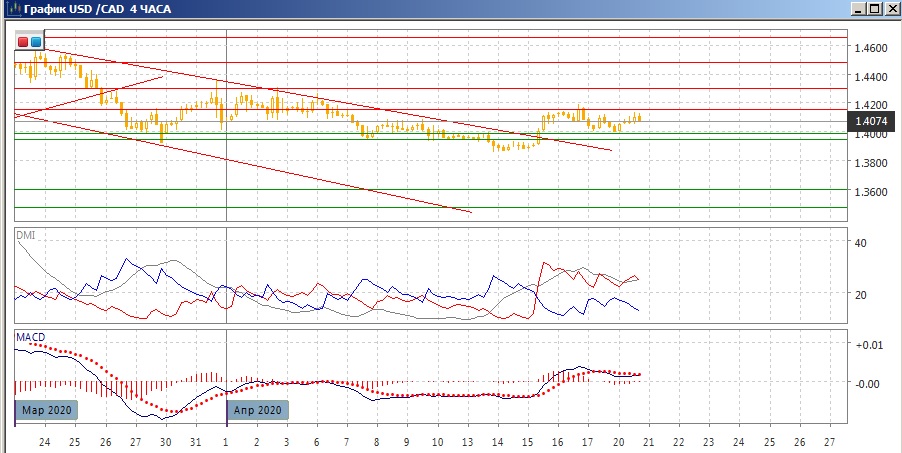The image size is (902, 453).
Task: Click the 1.4200 price axis label
Action: point(870,105)
